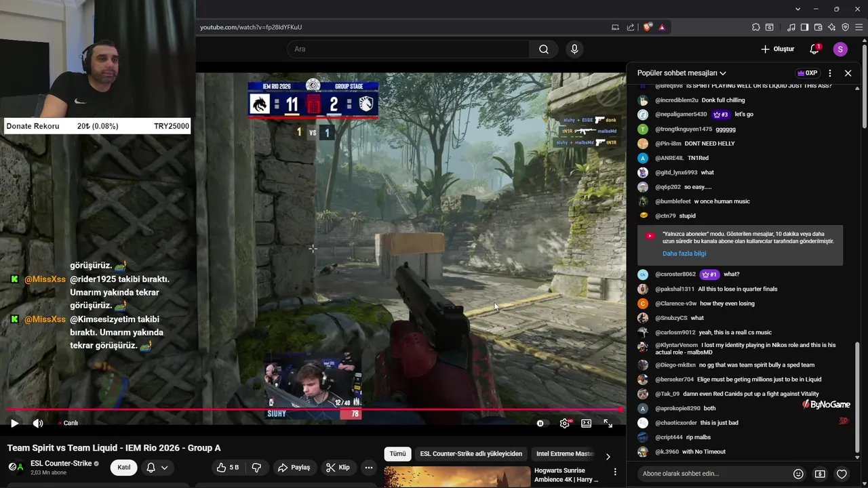Play the paused live stream
The height and width of the screenshot is (488, 868).
click(14, 423)
